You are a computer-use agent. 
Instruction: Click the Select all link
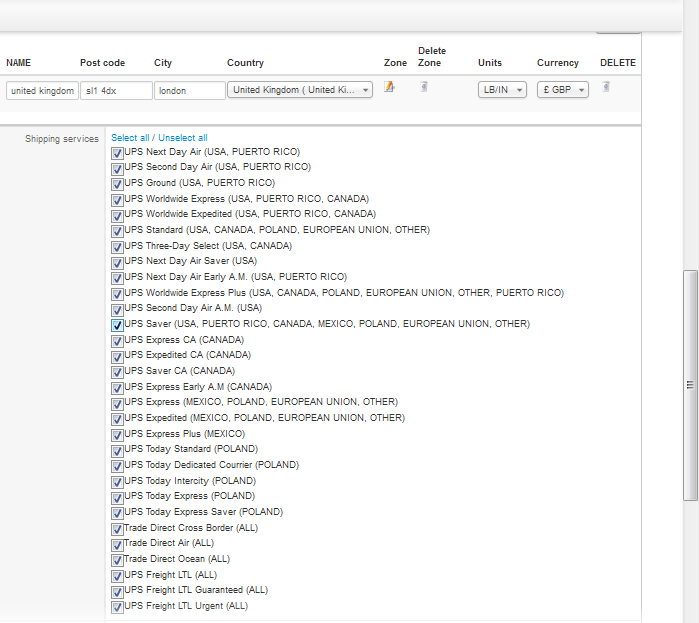(x=130, y=138)
